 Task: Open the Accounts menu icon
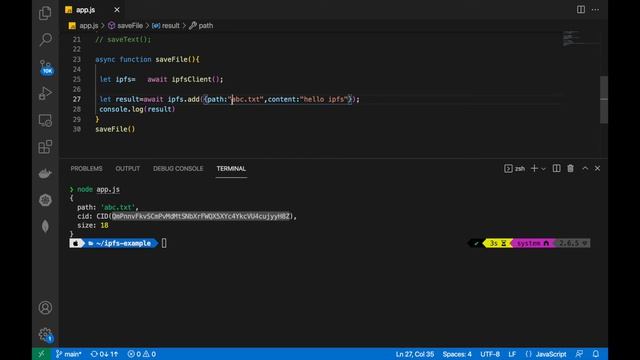45,308
